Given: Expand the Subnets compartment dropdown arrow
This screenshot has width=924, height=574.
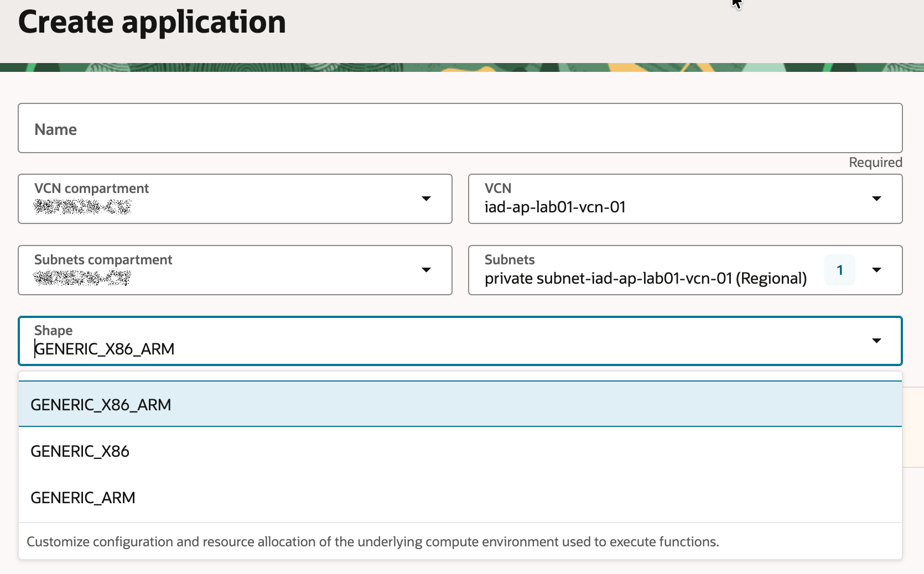Looking at the screenshot, I should [426, 270].
